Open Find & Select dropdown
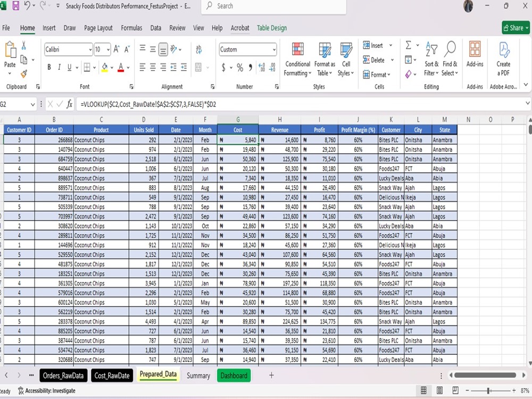The height and width of the screenshot is (399, 532). click(x=450, y=69)
